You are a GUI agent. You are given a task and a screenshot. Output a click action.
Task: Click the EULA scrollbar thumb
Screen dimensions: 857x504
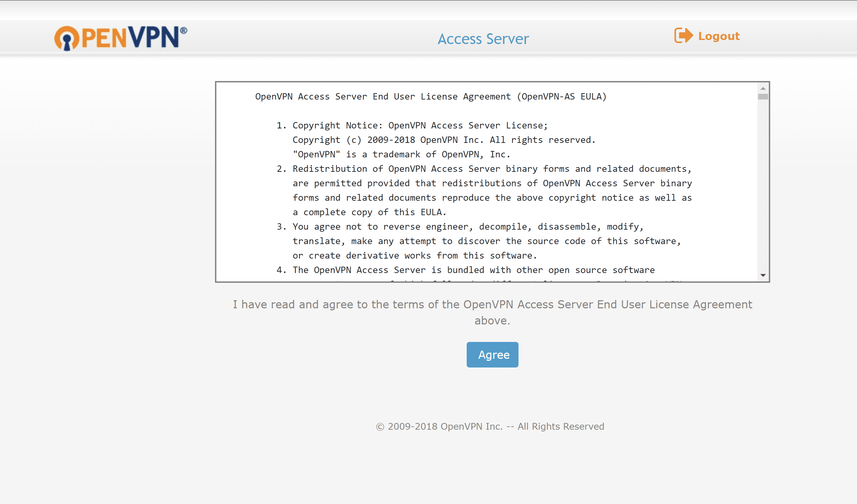click(x=763, y=97)
